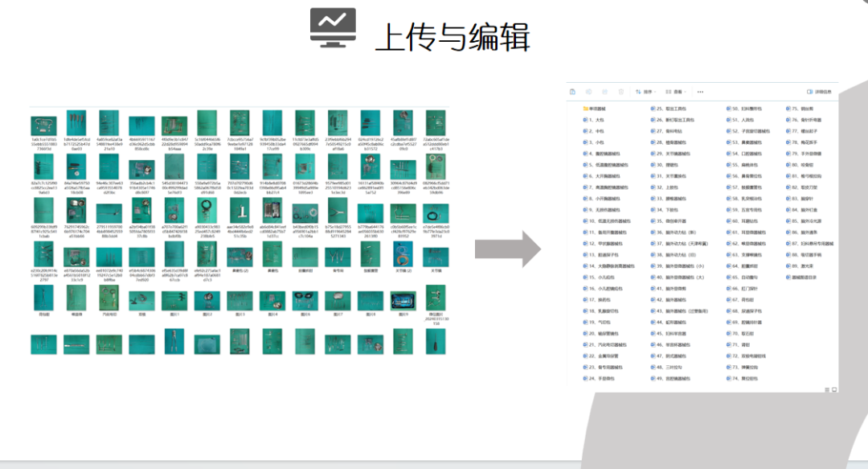Select the file name 51、人流包
The image size is (868, 469).
point(743,120)
